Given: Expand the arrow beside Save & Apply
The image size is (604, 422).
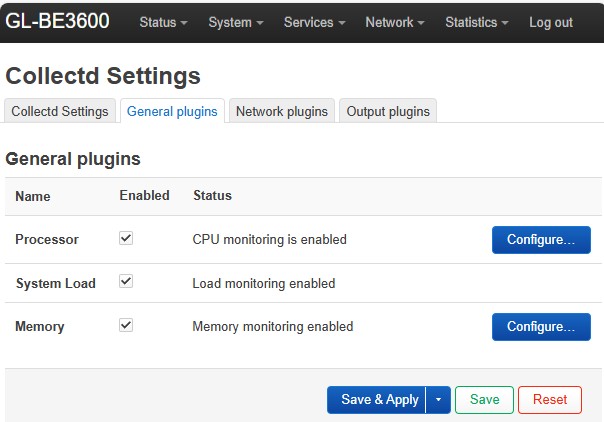Looking at the screenshot, I should click(x=438, y=400).
